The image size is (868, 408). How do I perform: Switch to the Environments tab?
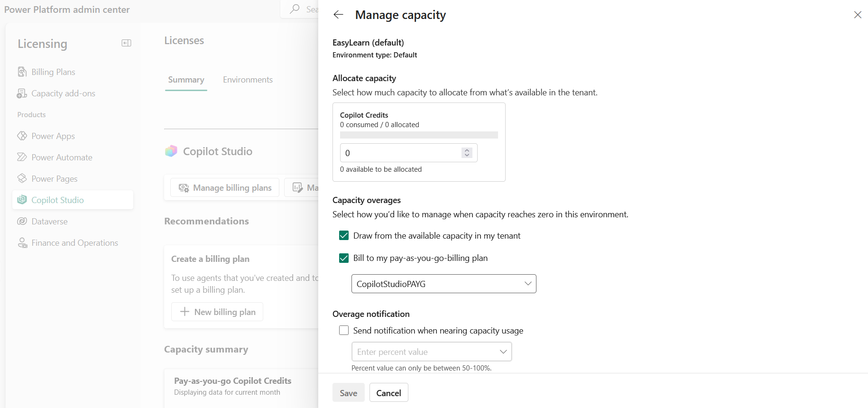248,80
